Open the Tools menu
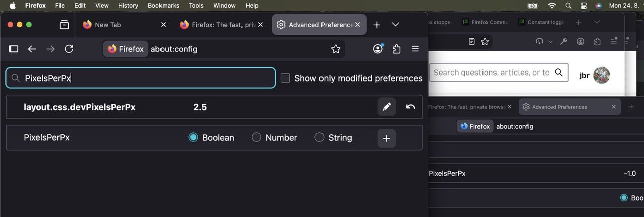This screenshot has width=644, height=217. 196,6
